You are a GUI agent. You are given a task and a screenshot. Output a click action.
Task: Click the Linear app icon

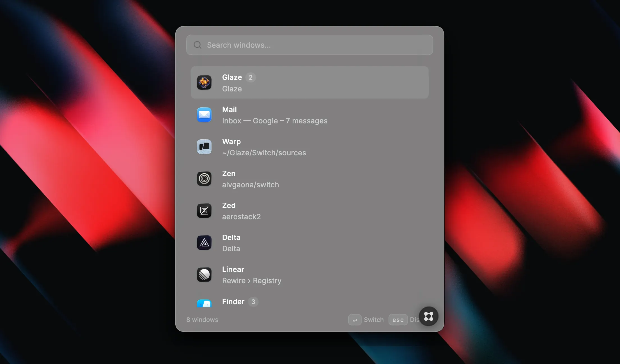[204, 275]
